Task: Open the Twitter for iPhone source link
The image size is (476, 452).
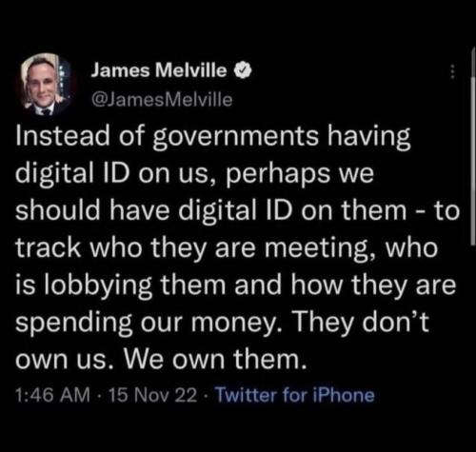Action: click(295, 396)
